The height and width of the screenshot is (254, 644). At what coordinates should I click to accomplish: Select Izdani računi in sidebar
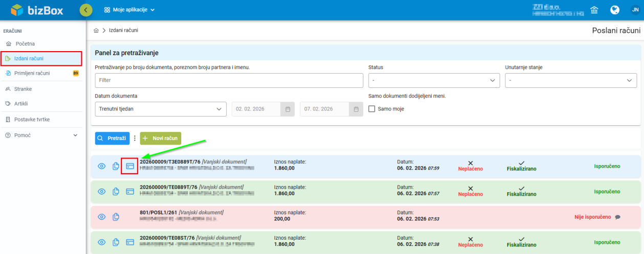pyautogui.click(x=41, y=59)
